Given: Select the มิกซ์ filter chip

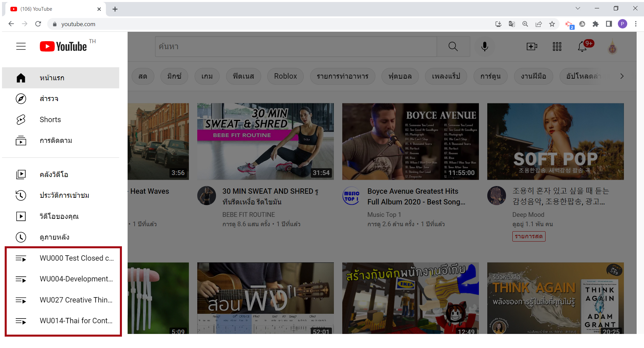Looking at the screenshot, I should click(174, 76).
